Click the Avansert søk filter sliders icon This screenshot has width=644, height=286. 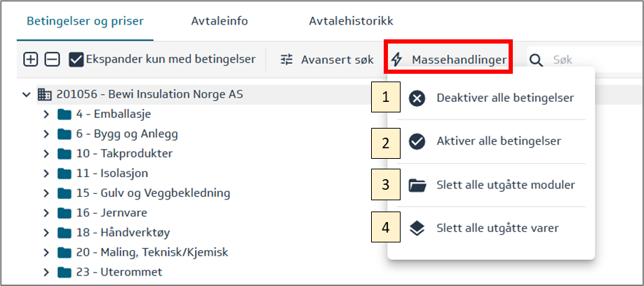[287, 60]
